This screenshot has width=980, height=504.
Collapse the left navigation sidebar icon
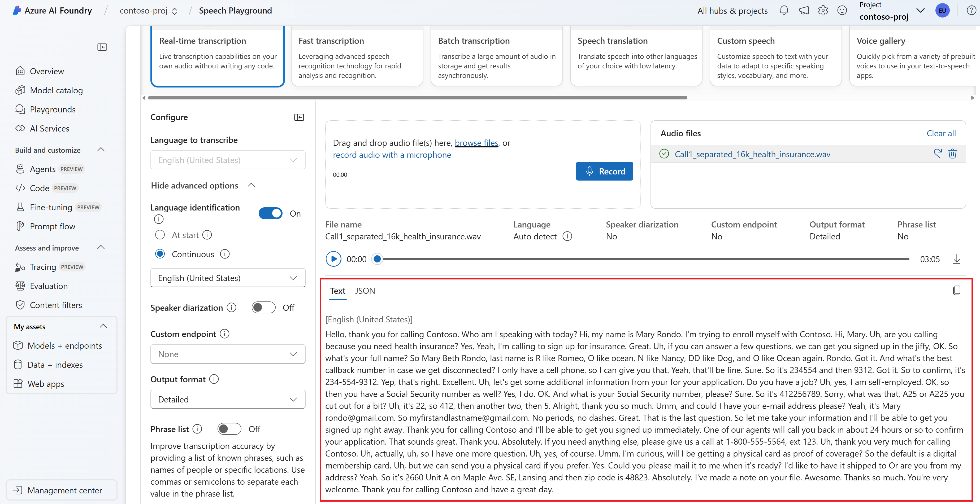(x=102, y=47)
